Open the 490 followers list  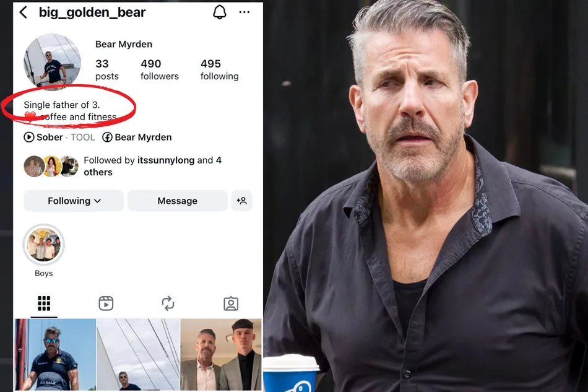(x=159, y=70)
